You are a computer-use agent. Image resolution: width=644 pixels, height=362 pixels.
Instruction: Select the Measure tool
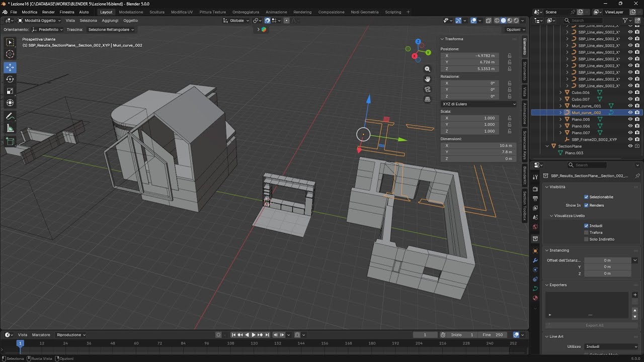[10, 128]
